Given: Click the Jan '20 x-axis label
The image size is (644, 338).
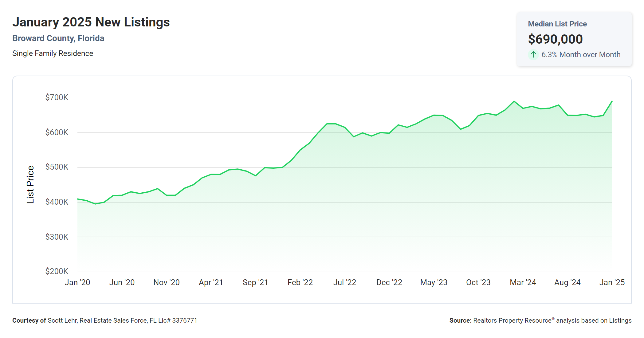Looking at the screenshot, I should pyautogui.click(x=77, y=282).
